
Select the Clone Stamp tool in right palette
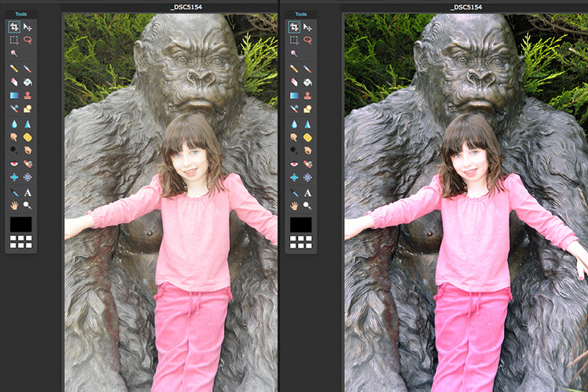307,96
